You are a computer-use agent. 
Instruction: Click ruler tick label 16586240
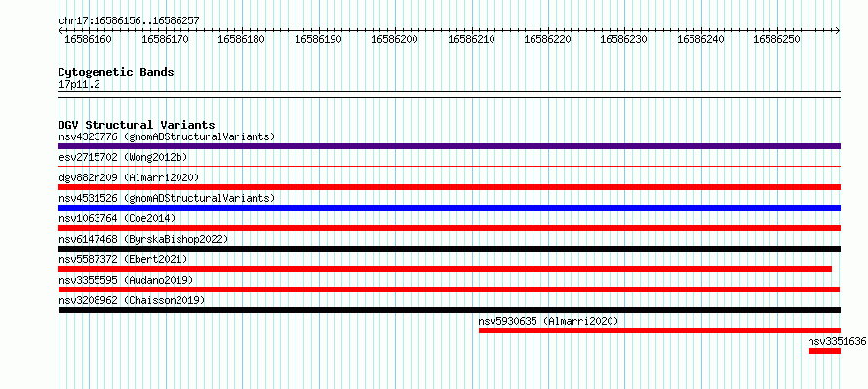[x=701, y=39]
